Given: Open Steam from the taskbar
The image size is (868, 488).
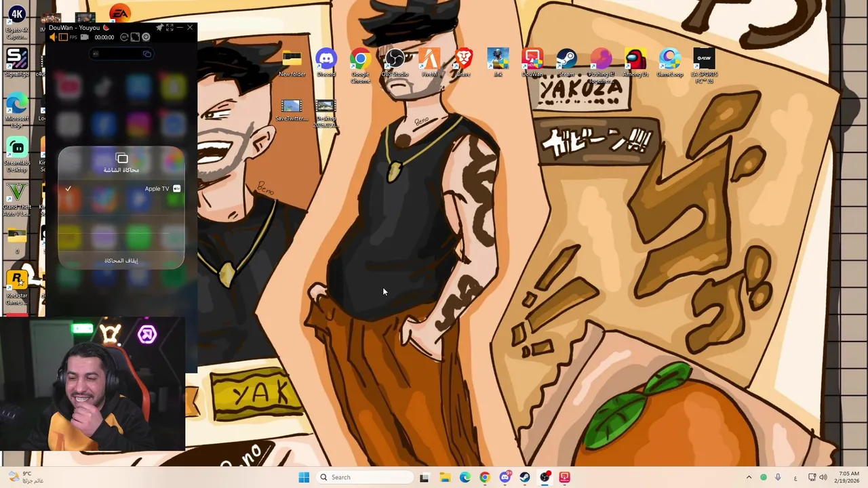Looking at the screenshot, I should point(524,477).
